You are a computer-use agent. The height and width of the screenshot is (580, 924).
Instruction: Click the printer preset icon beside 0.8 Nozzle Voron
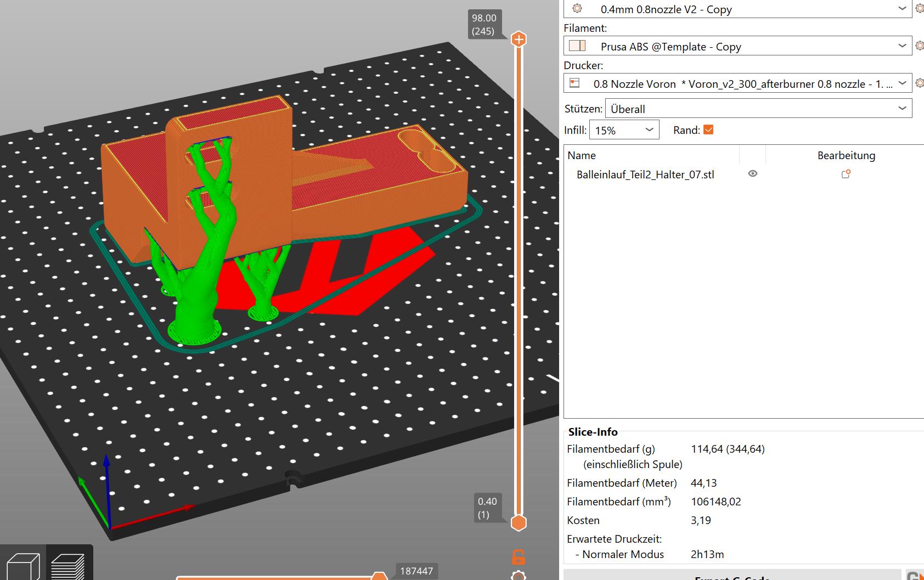click(574, 83)
